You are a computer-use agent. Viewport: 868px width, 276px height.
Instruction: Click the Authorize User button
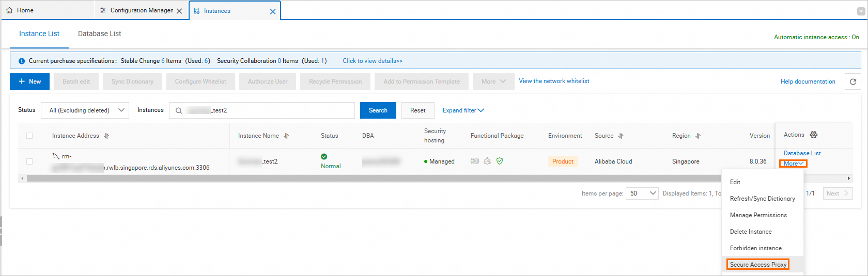coord(268,82)
